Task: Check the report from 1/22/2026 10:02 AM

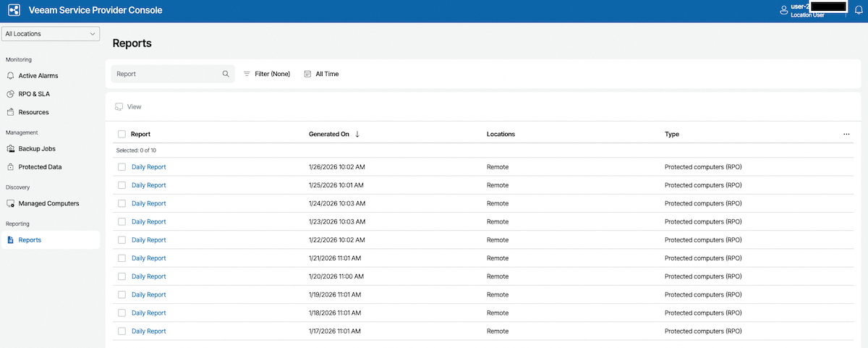Action: (x=122, y=239)
